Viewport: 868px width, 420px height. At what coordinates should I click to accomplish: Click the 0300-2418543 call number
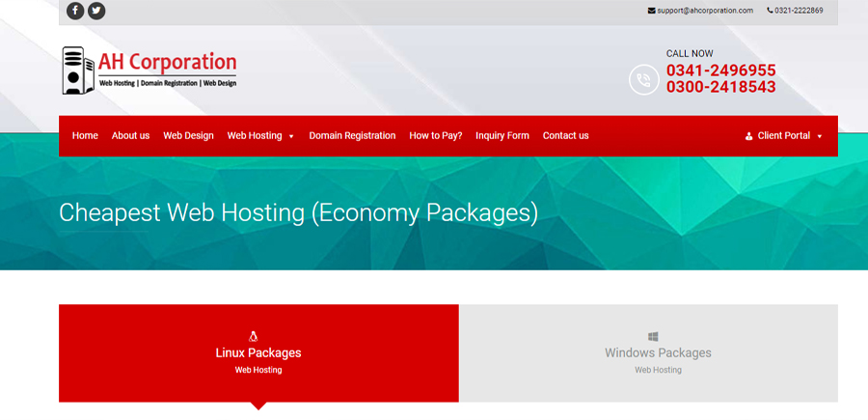click(720, 87)
